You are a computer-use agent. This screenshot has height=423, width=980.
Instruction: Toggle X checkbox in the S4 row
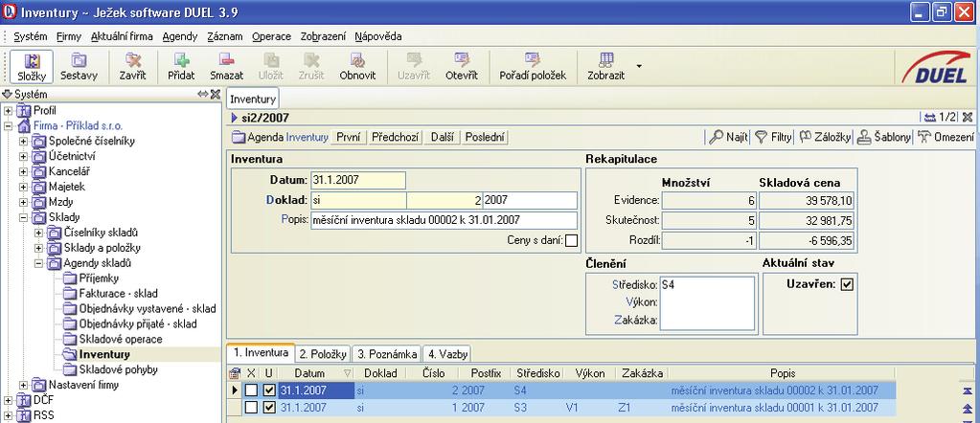coord(251,390)
